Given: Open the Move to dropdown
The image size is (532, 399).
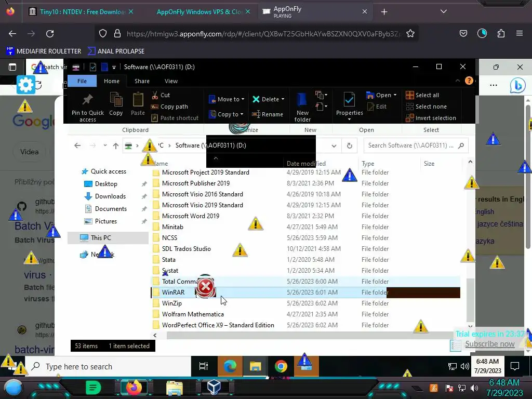Looking at the screenshot, I should pos(227,99).
